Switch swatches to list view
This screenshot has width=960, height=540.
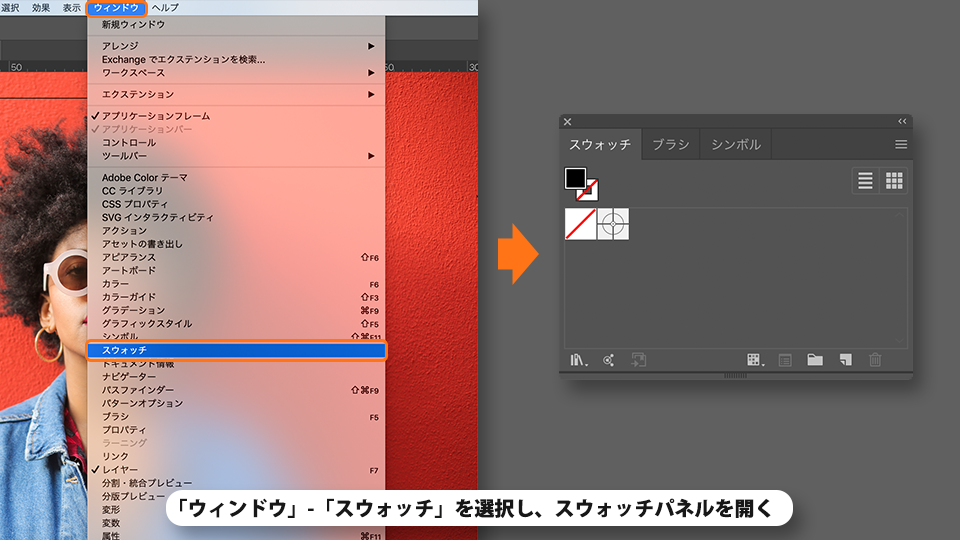[x=865, y=181]
